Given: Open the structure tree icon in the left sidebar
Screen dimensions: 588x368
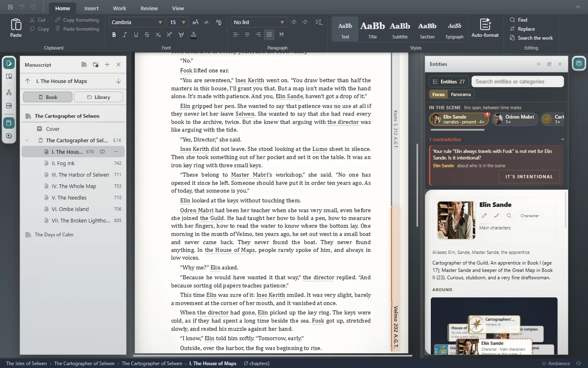Looking at the screenshot, I should 9,93.
